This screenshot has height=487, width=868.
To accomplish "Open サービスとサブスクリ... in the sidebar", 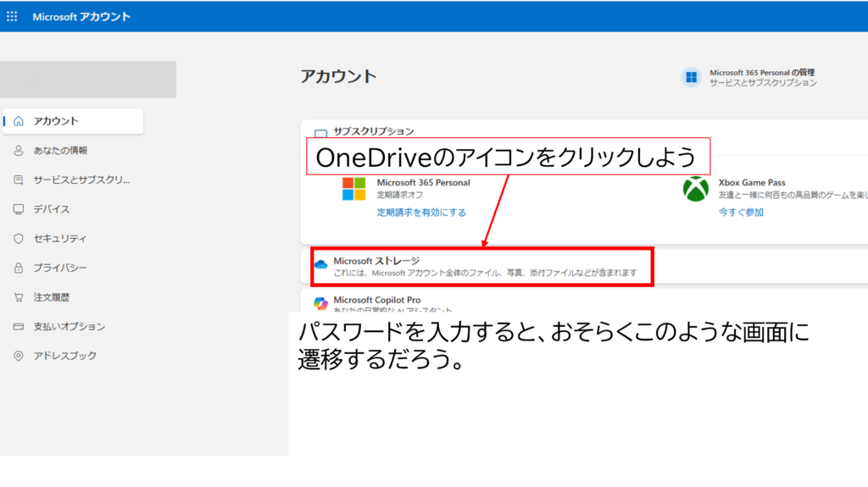I will (x=73, y=180).
